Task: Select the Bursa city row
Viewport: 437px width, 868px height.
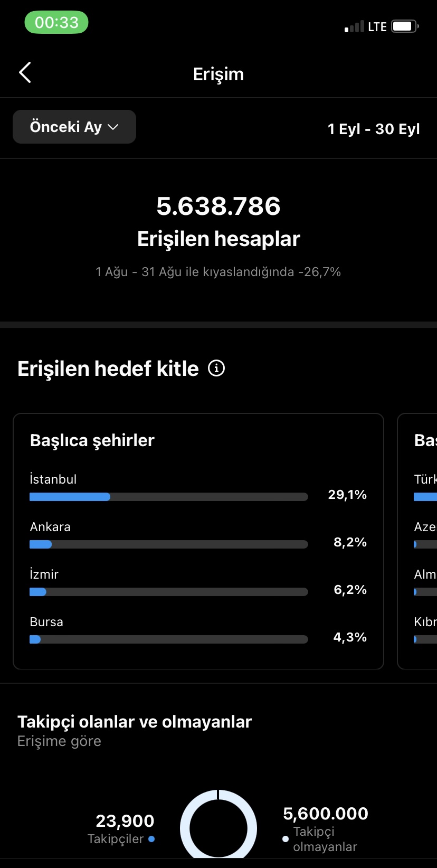Action: click(198, 630)
